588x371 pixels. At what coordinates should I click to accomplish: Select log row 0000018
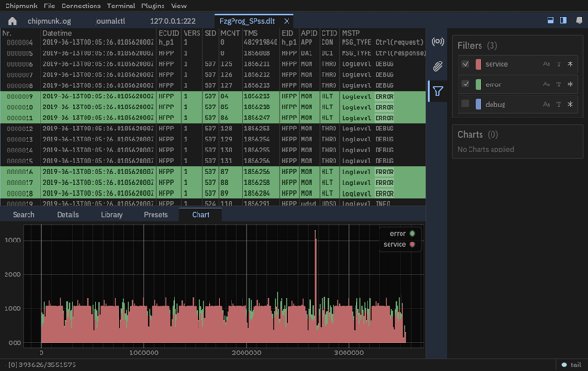point(213,194)
